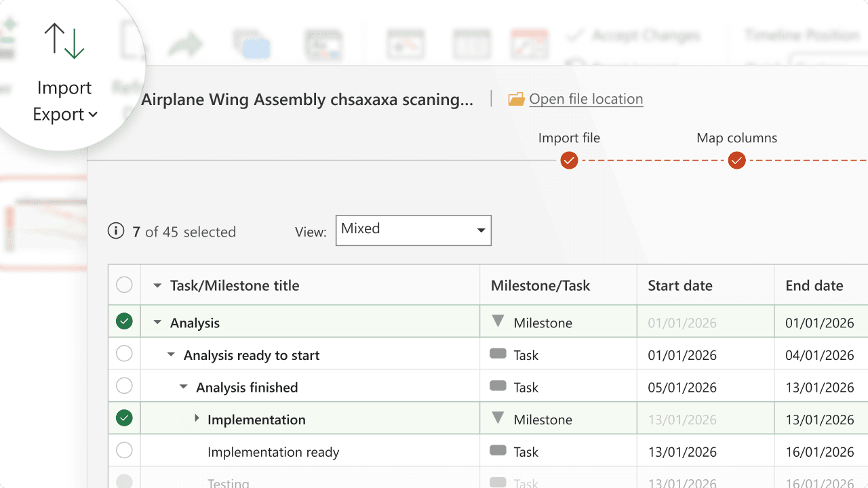
Task: Click the info icon beside 7 of 45 selected
Action: click(116, 231)
